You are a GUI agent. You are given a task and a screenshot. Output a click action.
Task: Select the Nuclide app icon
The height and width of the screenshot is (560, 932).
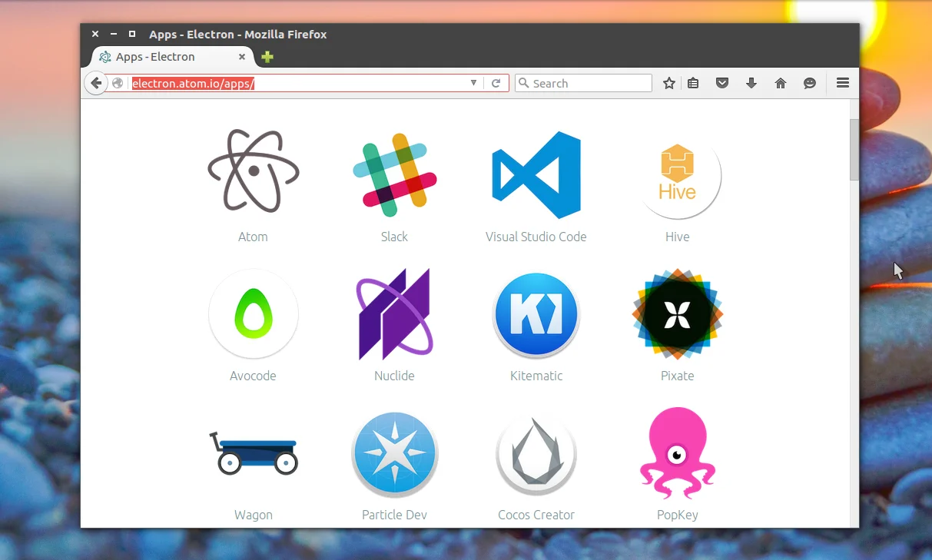(x=394, y=314)
